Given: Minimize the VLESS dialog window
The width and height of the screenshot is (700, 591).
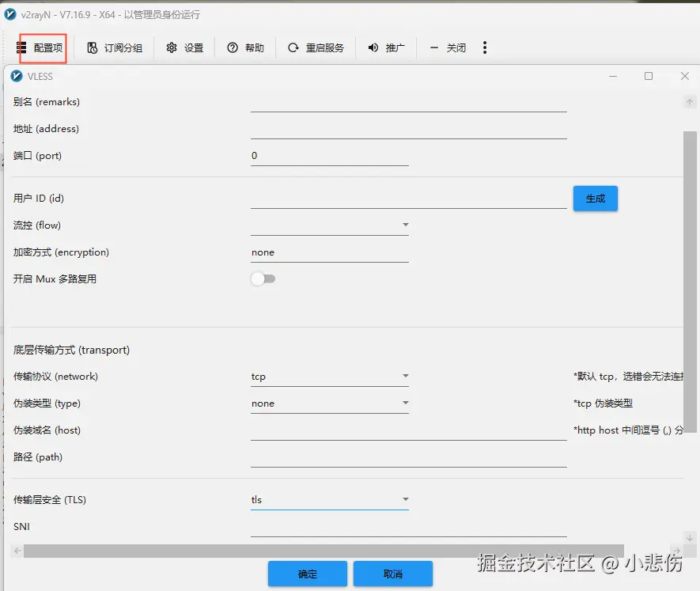Looking at the screenshot, I should [613, 77].
